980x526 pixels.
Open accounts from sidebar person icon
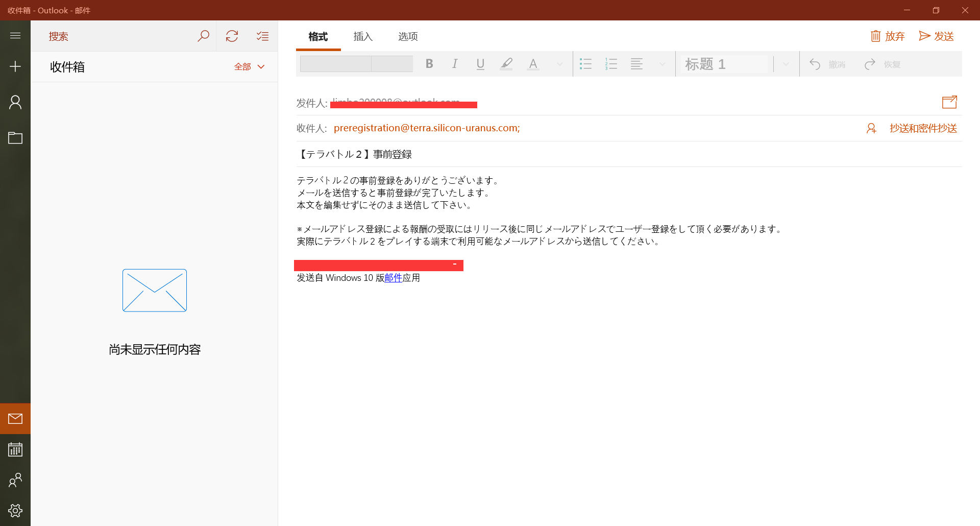click(x=15, y=102)
